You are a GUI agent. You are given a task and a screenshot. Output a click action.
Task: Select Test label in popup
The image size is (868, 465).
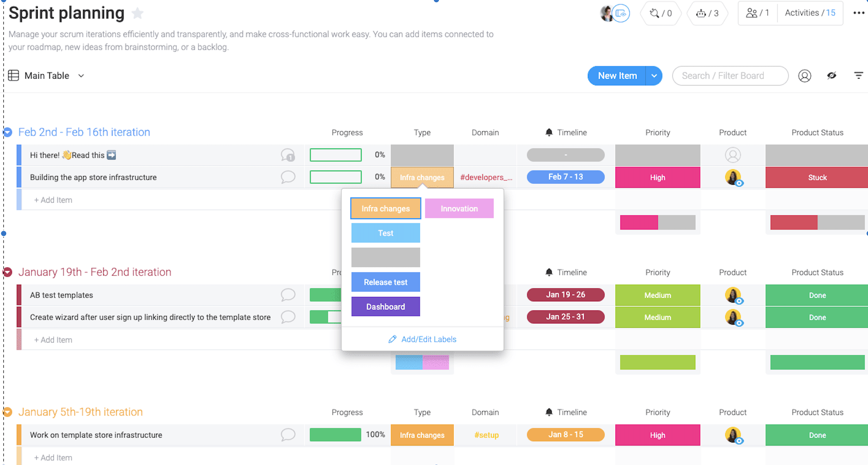pyautogui.click(x=385, y=233)
